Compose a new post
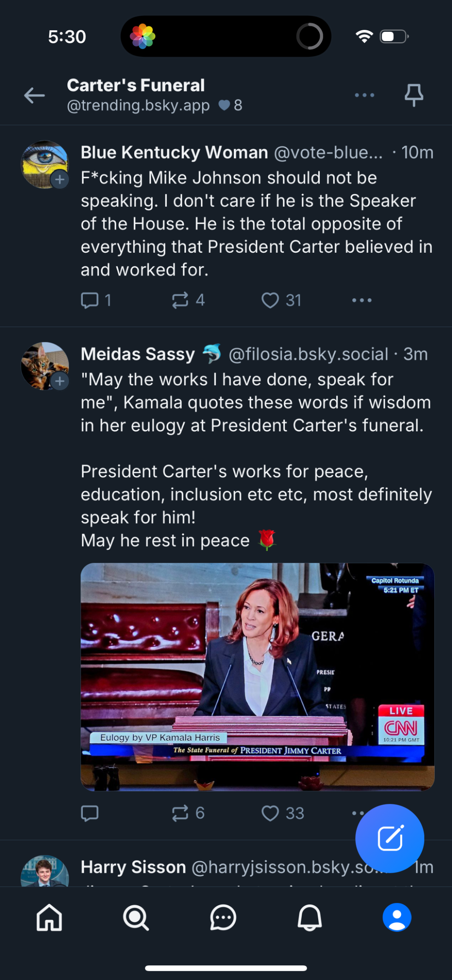 click(x=390, y=838)
